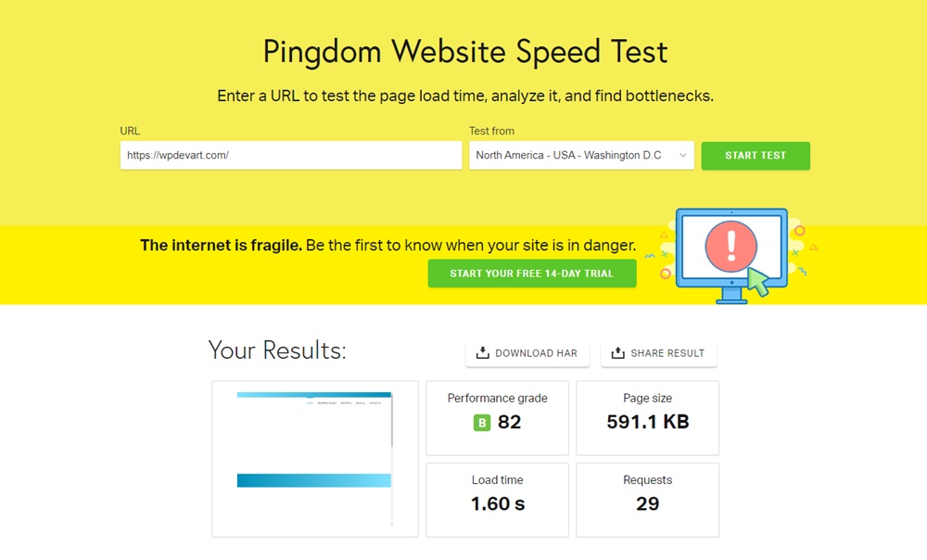Select the Requests 29 card
This screenshot has height=560, width=927.
pos(647,500)
